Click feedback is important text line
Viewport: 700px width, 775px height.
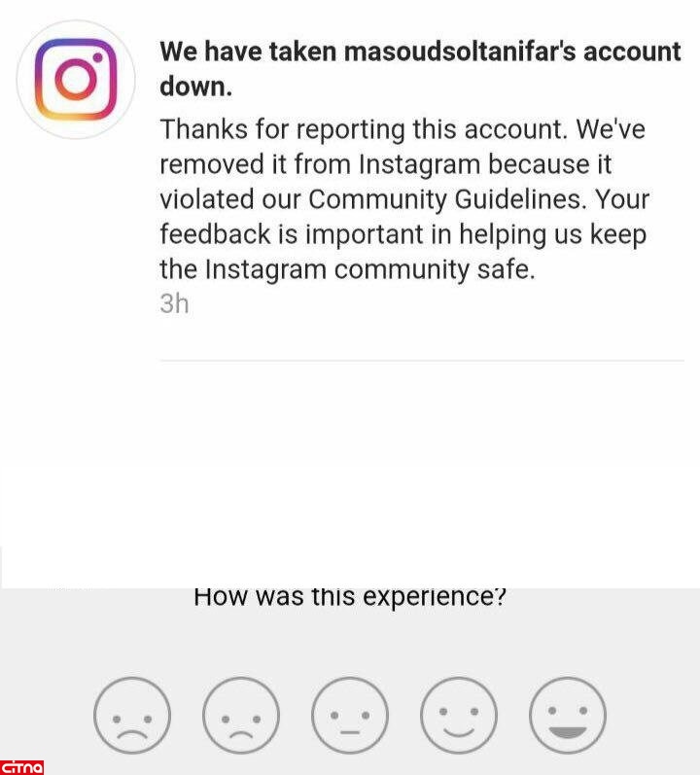point(403,234)
